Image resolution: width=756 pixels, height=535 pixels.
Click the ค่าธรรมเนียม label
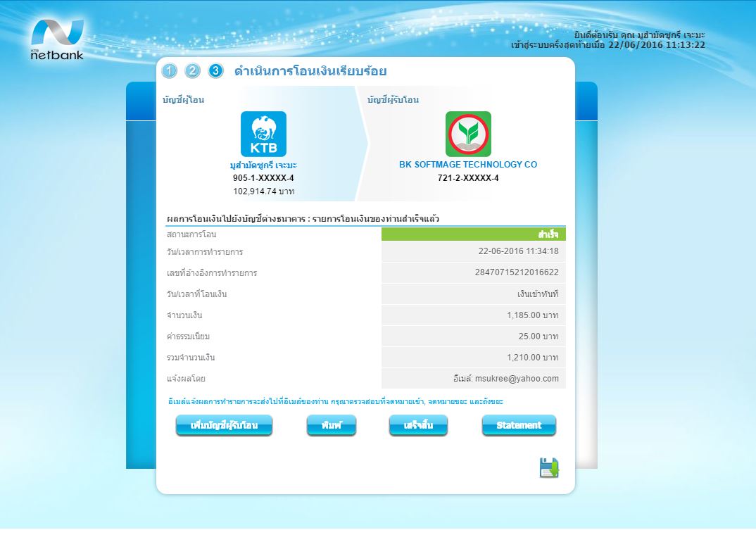(x=188, y=336)
